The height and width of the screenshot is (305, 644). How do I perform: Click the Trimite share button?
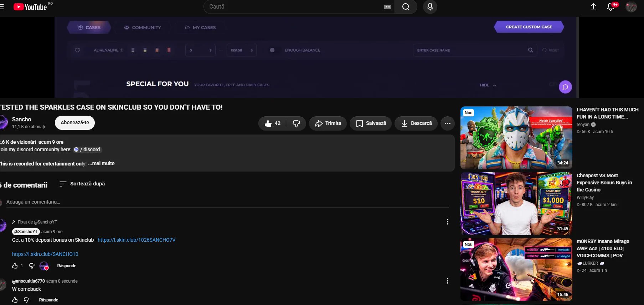click(328, 123)
